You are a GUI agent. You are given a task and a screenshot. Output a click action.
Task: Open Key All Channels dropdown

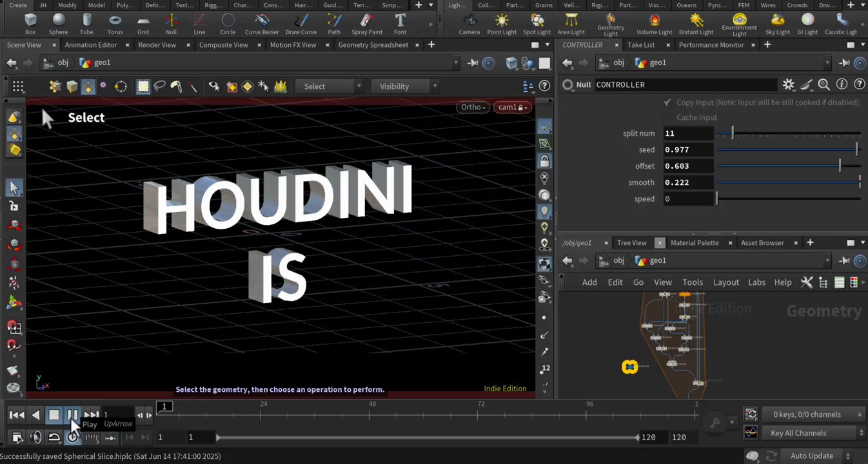813,433
